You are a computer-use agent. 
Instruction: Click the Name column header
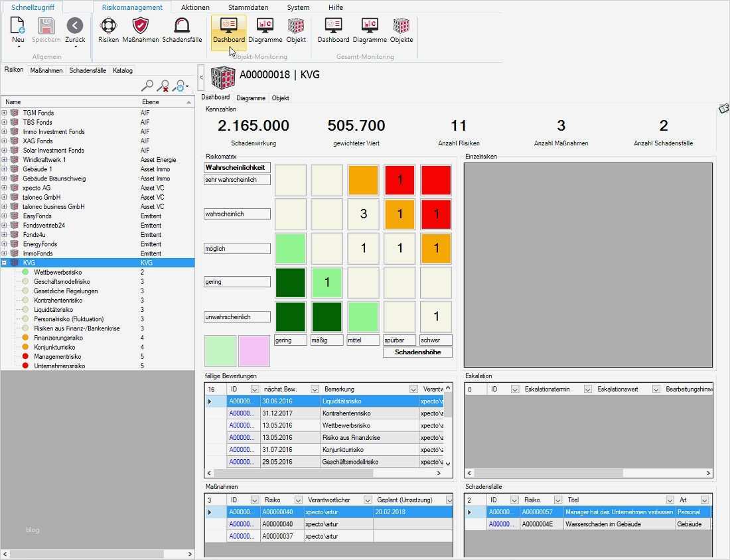(x=70, y=102)
